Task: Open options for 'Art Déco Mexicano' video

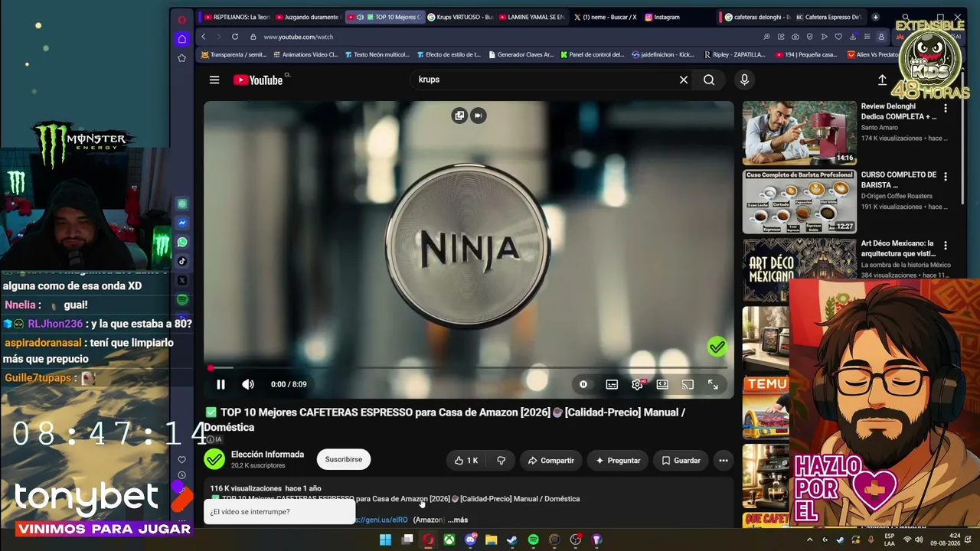Action: tap(946, 246)
